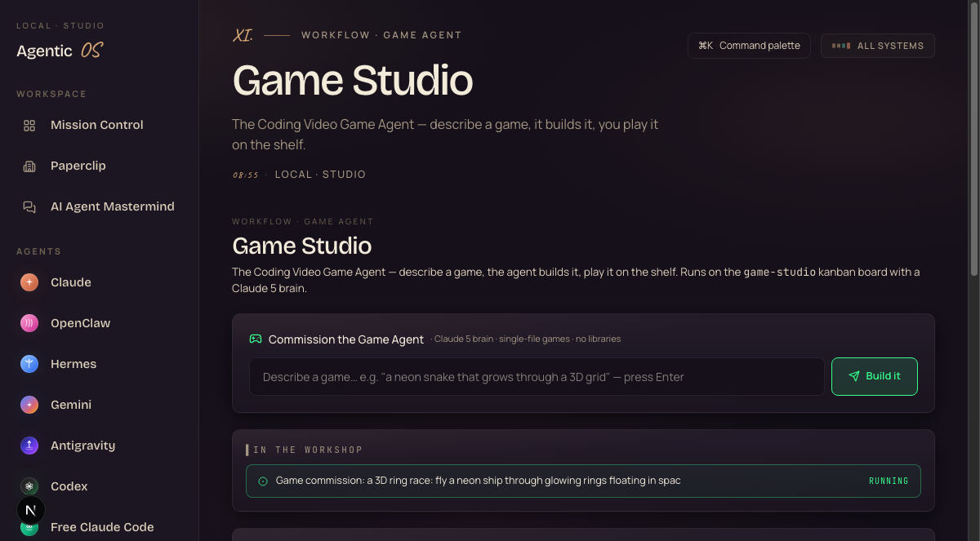Open the Command palette button
This screenshot has width=980, height=541.
click(749, 46)
